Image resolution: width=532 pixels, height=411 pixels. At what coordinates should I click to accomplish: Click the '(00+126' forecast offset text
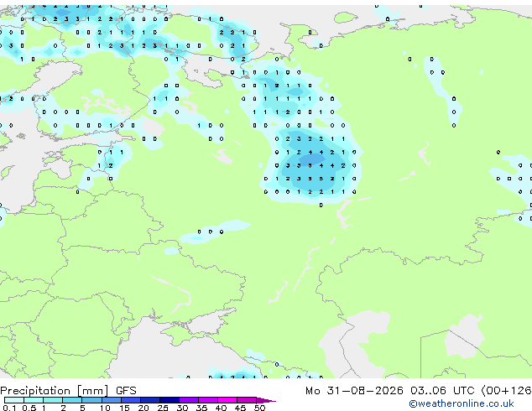506,391
